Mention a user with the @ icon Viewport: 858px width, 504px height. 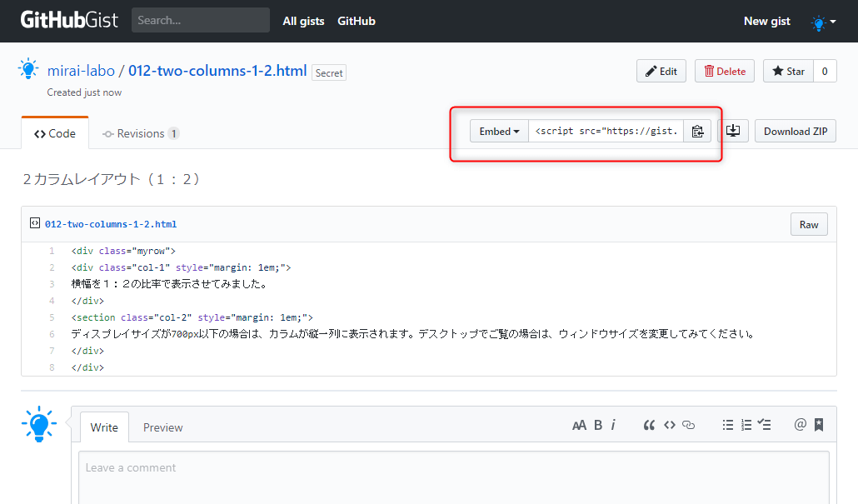click(800, 425)
